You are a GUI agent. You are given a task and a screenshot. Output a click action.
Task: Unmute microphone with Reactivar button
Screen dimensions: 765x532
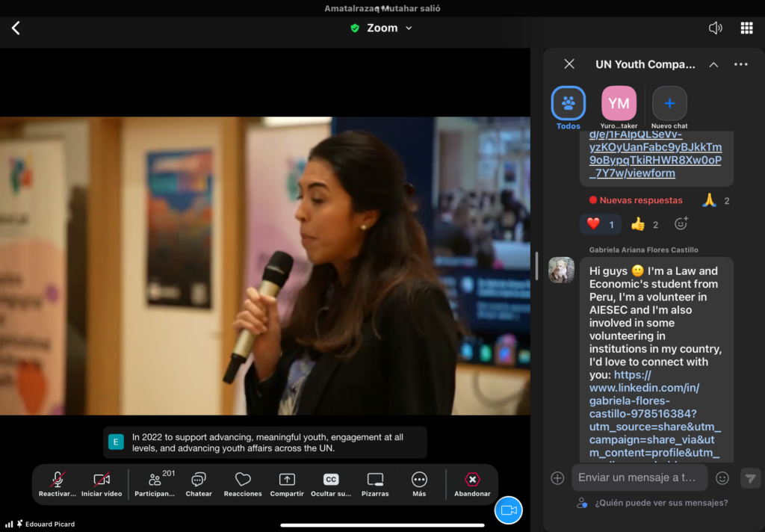[x=58, y=483]
